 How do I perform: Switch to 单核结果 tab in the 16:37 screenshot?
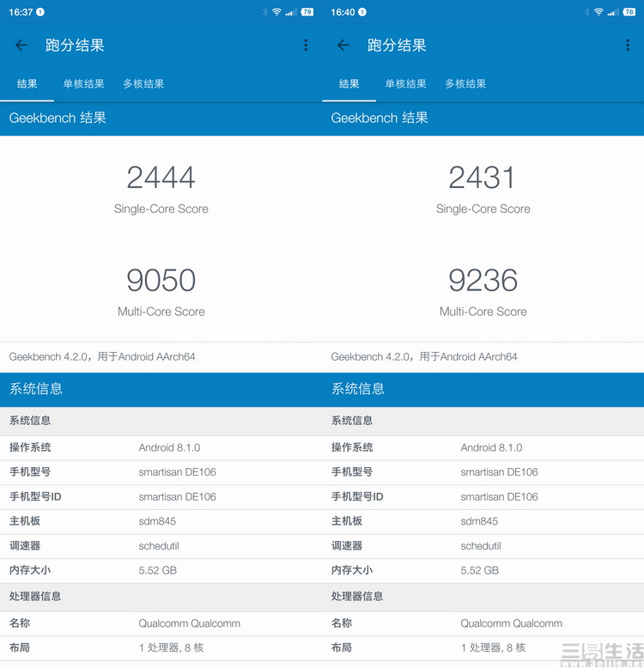[x=83, y=84]
